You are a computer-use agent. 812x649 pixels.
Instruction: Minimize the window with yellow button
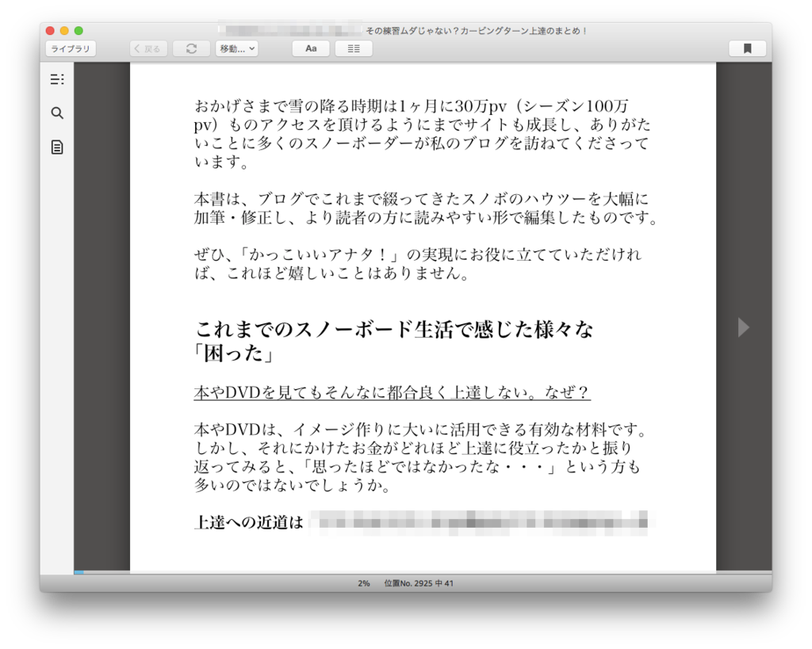click(x=64, y=31)
